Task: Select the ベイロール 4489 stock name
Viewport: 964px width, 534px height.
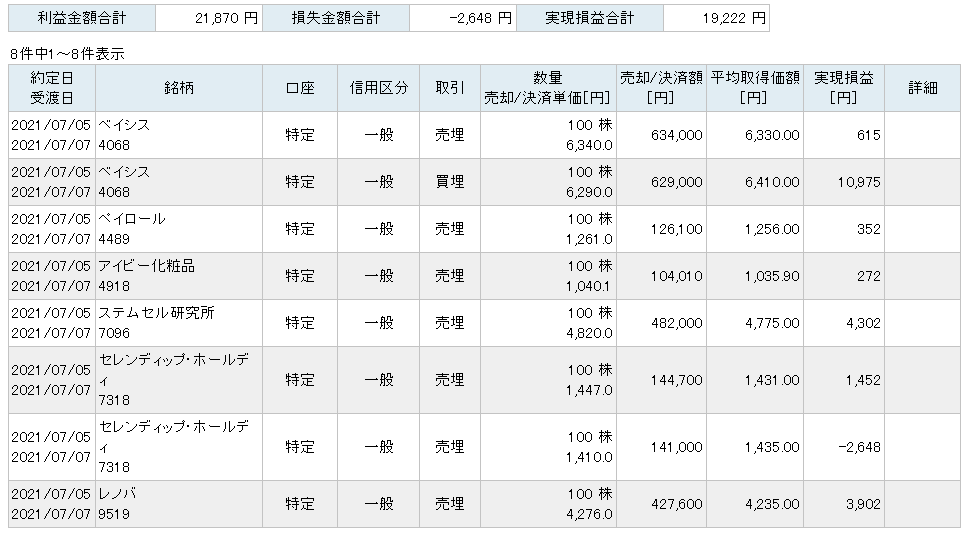Action: tap(179, 229)
